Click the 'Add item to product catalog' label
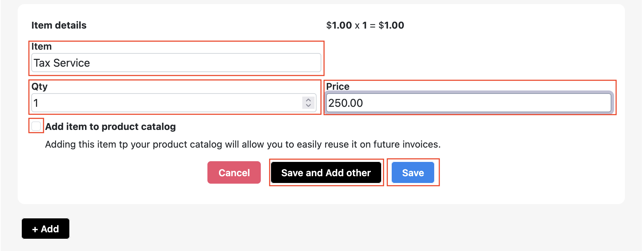The width and height of the screenshot is (644, 251). 111,127
